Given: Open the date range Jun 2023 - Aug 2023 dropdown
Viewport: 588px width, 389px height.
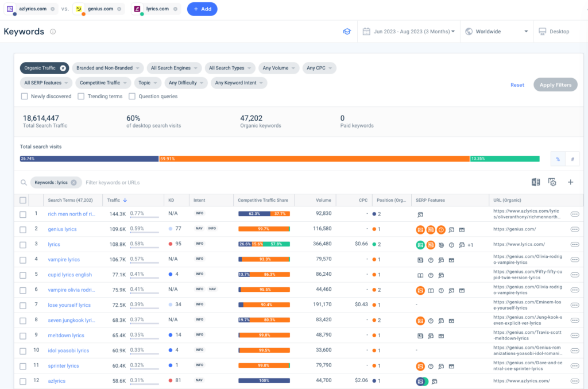Looking at the screenshot, I should point(408,32).
